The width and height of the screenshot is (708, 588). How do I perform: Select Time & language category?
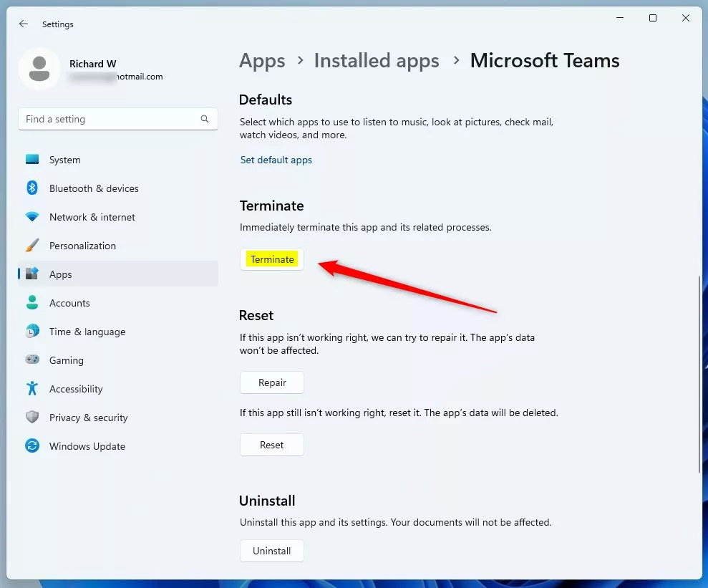[x=118, y=331]
